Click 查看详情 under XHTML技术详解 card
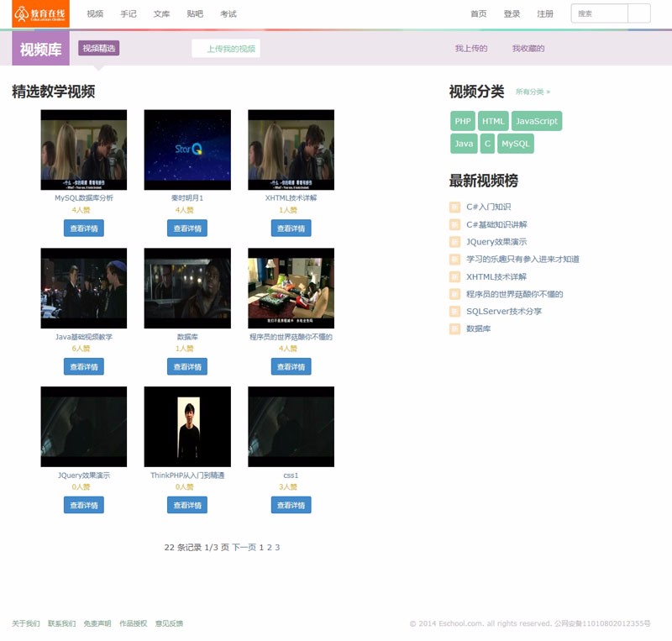The height and width of the screenshot is (641, 672). pos(291,229)
